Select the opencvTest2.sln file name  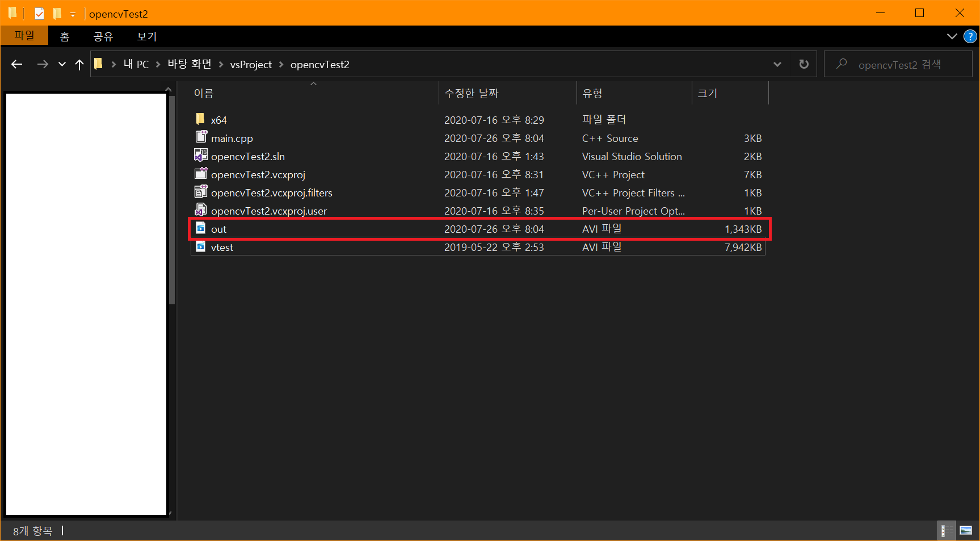click(x=248, y=157)
